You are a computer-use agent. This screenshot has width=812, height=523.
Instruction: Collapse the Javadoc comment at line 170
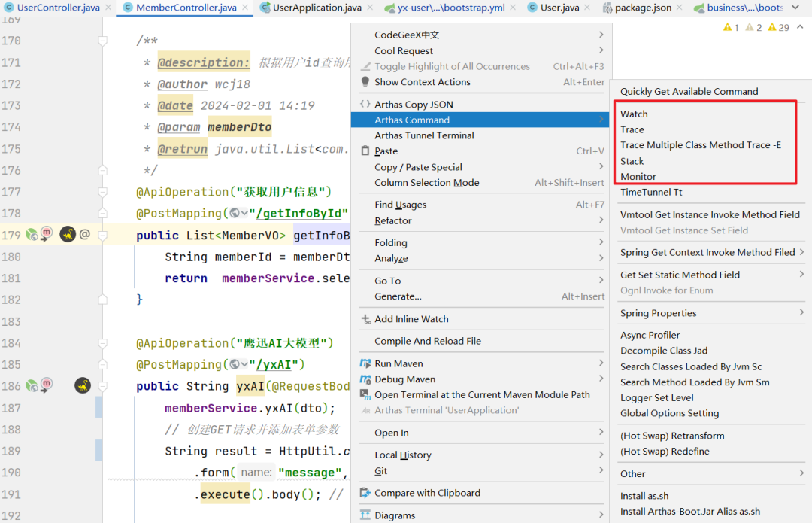click(x=102, y=41)
